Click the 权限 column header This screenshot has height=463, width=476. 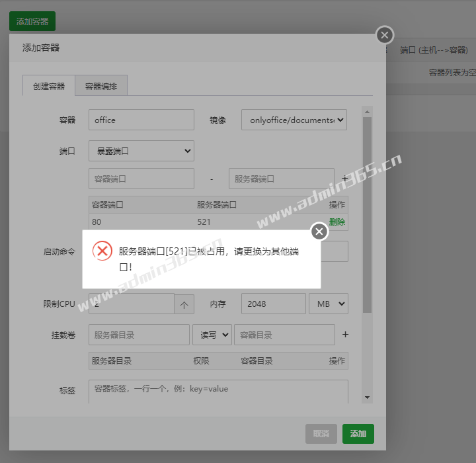click(201, 361)
